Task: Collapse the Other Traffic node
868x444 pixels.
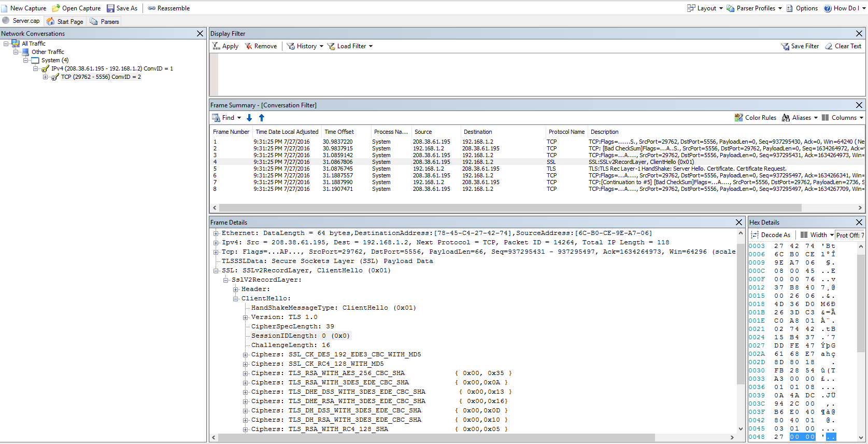Action: [16, 52]
